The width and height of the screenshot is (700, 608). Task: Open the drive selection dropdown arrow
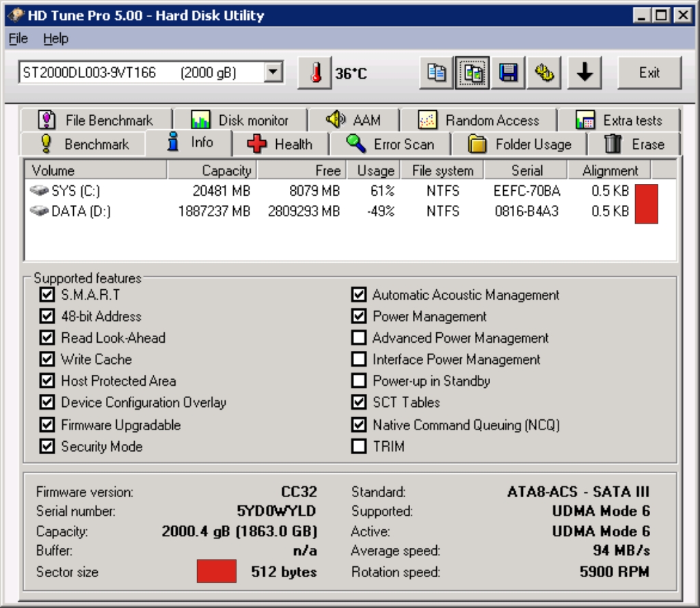coord(273,72)
